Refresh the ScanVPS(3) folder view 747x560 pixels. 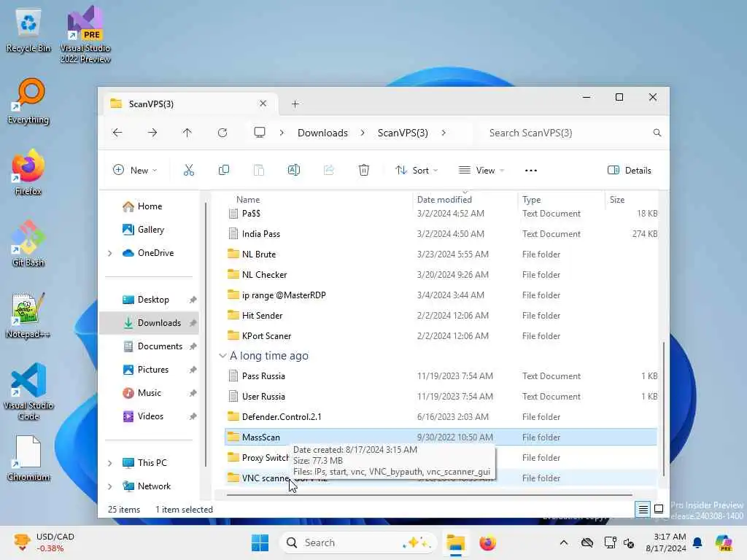222,133
